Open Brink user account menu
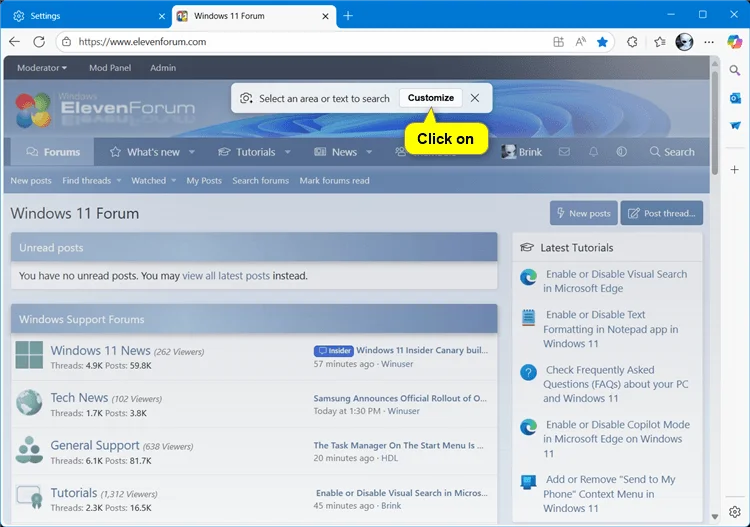Image resolution: width=750 pixels, height=527 pixels. click(x=521, y=152)
